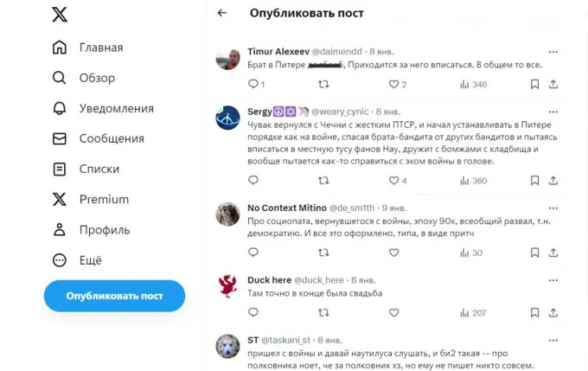Like Sergy's post about Chechnya

pos(393,181)
